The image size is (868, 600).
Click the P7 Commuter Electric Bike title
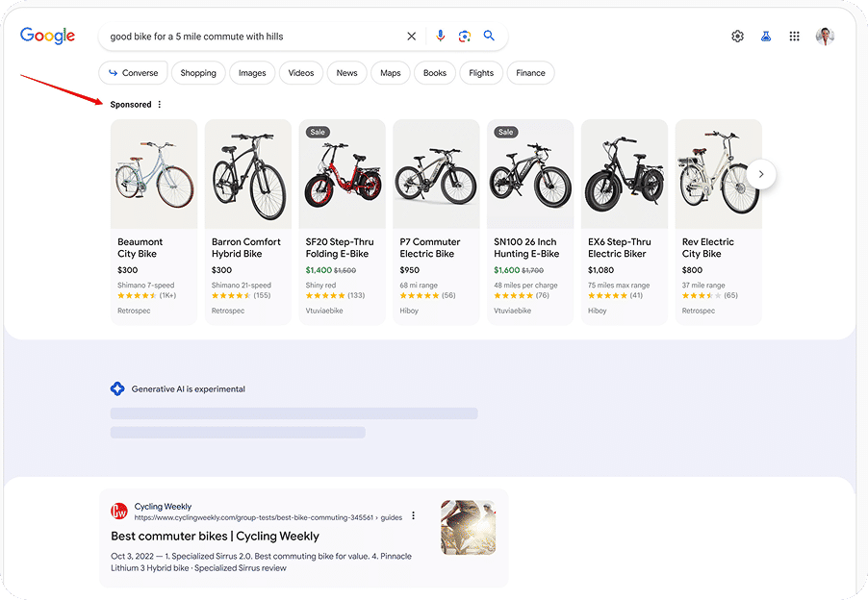[430, 248]
